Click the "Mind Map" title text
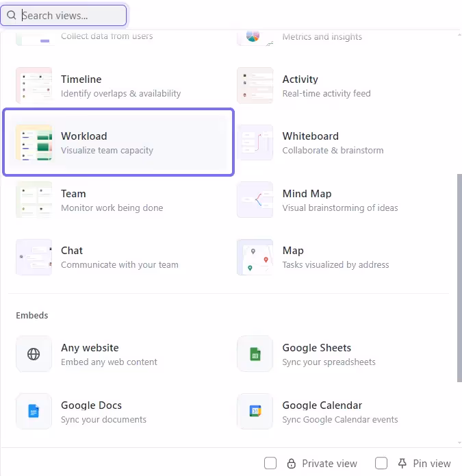The image size is (462, 476). point(307,194)
